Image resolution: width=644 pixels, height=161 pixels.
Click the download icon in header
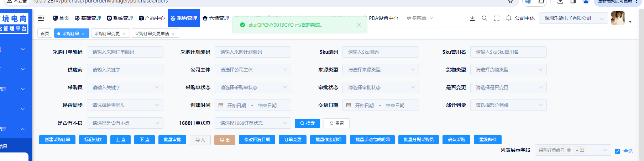(472, 18)
